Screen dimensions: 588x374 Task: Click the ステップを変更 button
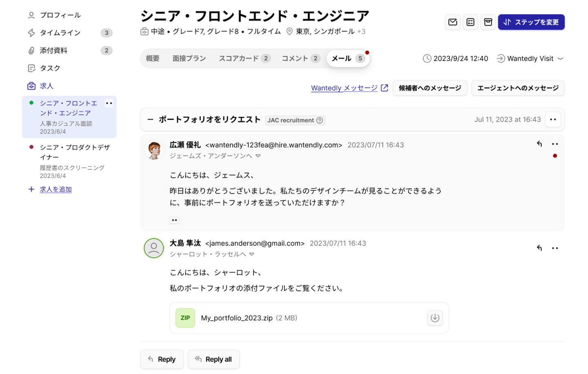pos(531,22)
